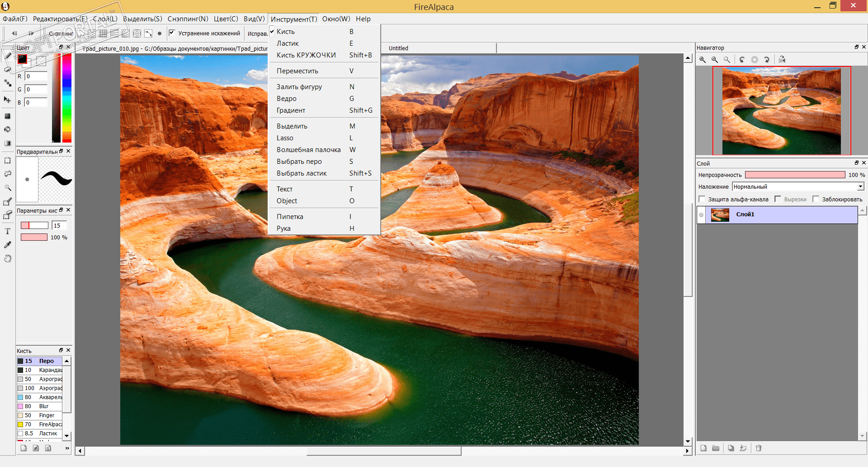This screenshot has height=467, width=868.
Task: Enable 'Защита альфа-канала' checkbox
Action: (702, 199)
